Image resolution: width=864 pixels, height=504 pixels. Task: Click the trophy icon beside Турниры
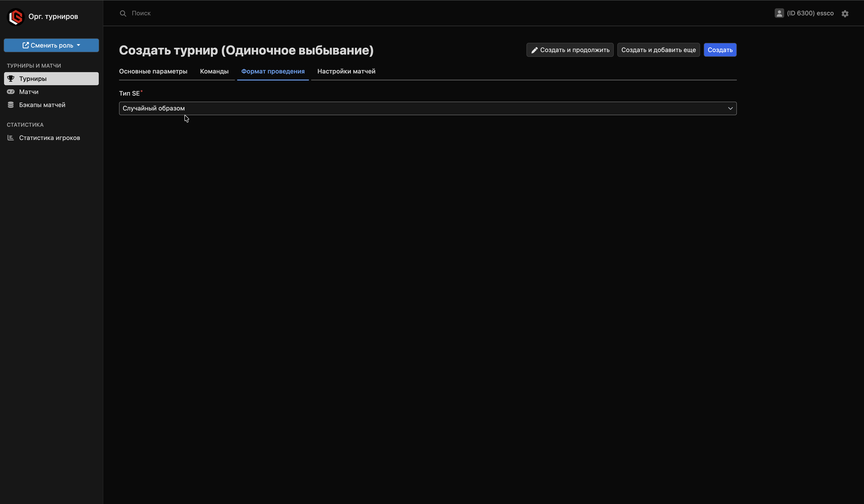11,78
